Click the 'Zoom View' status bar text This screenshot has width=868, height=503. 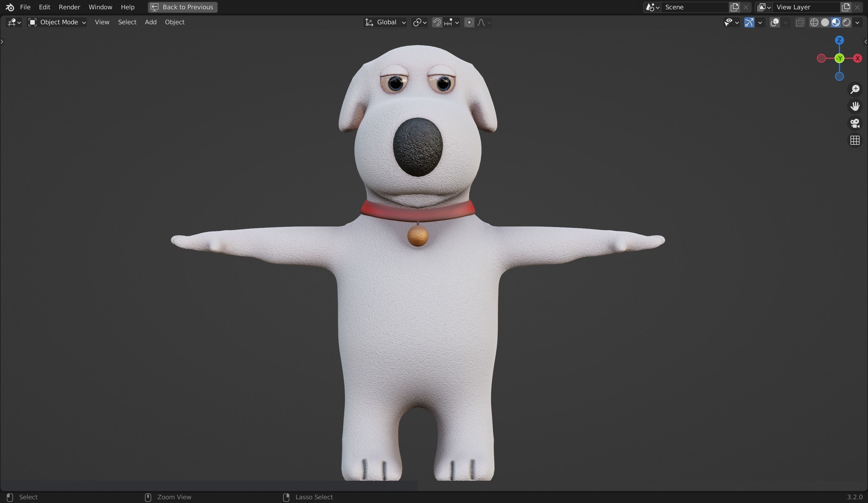click(174, 497)
